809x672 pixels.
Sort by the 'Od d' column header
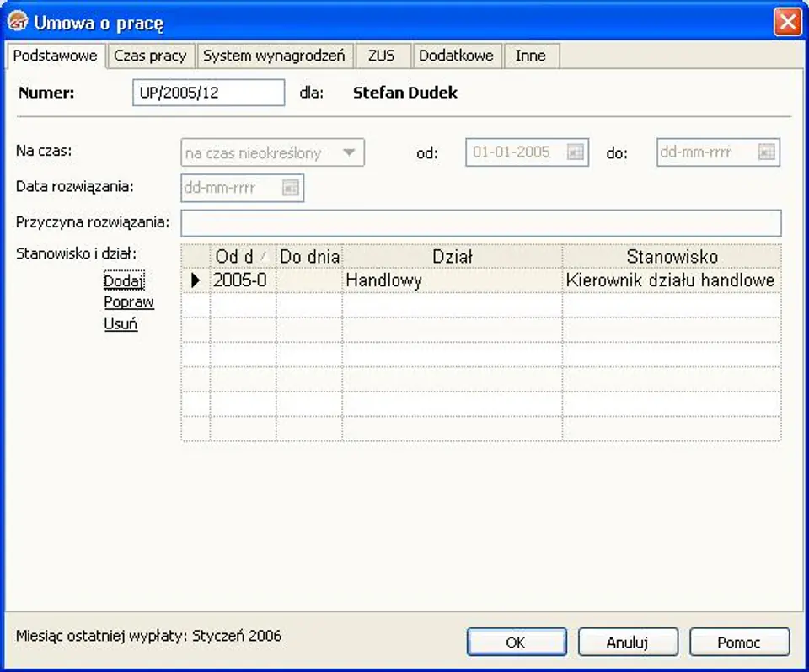click(x=243, y=256)
